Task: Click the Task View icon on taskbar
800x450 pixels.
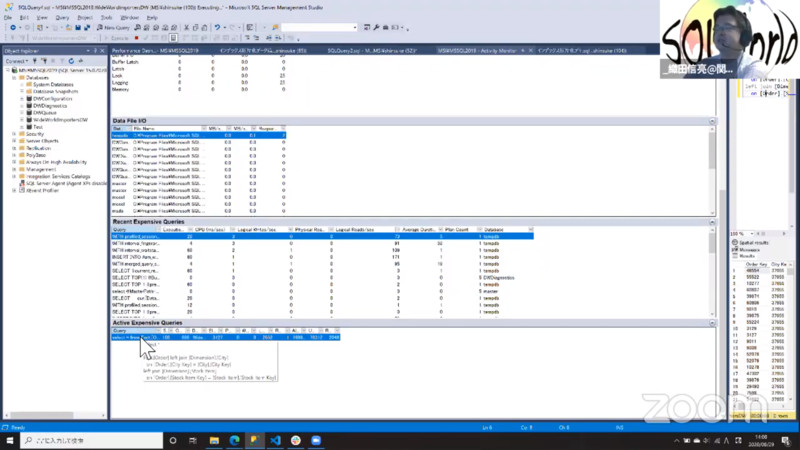Action: click(193, 440)
